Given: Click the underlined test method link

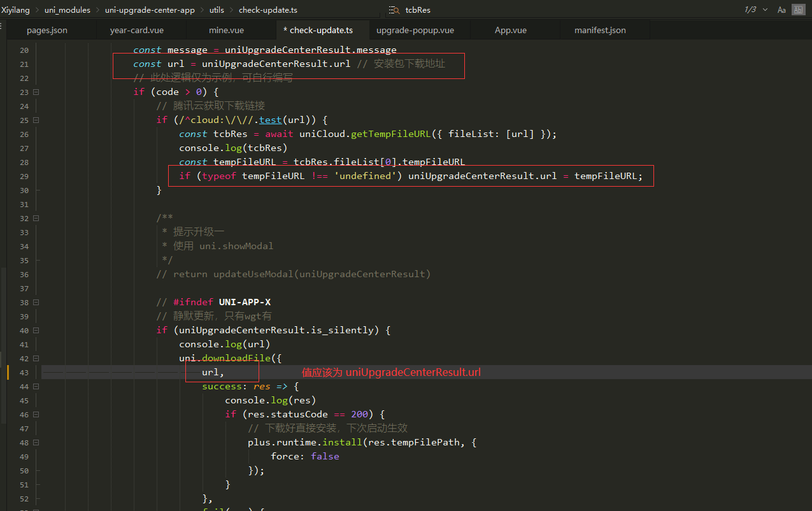Looking at the screenshot, I should point(270,120).
